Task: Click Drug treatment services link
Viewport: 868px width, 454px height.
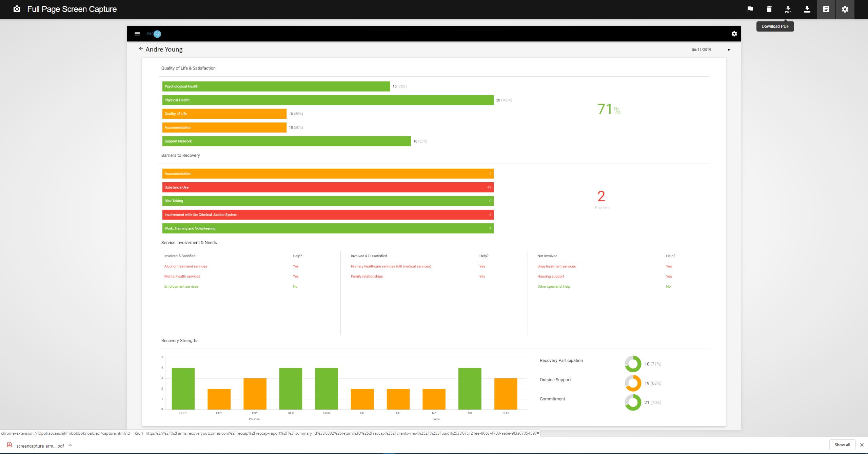Action: 556,266
